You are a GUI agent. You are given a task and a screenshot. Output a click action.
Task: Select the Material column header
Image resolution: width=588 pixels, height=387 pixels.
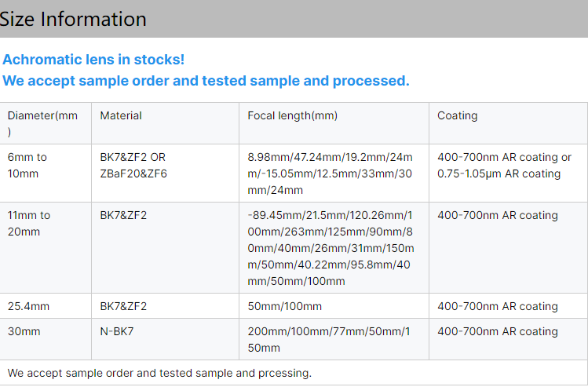(x=121, y=115)
